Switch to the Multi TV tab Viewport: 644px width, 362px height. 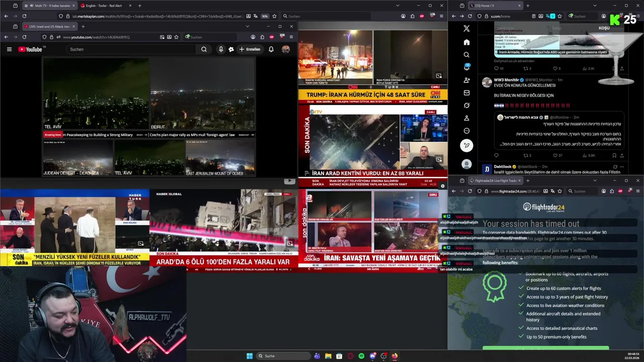click(49, 6)
